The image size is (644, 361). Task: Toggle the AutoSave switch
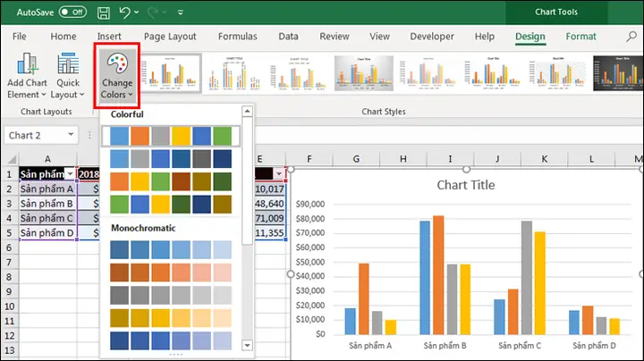tap(72, 12)
